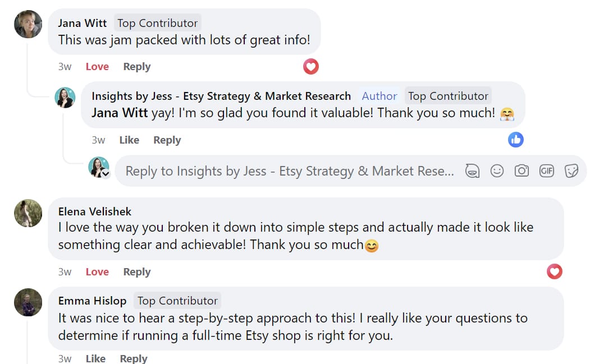Reply to Jana Witt's comment

(x=137, y=67)
